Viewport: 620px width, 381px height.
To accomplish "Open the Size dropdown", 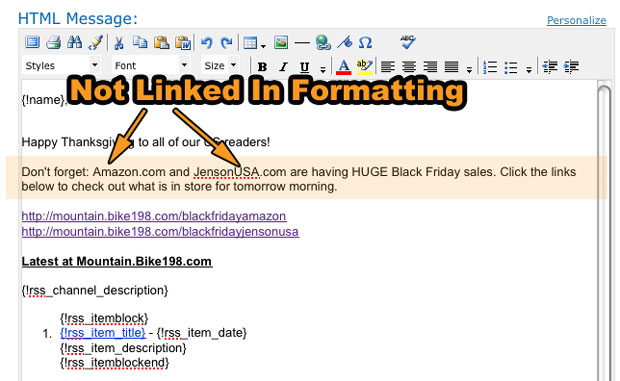I will (x=220, y=66).
